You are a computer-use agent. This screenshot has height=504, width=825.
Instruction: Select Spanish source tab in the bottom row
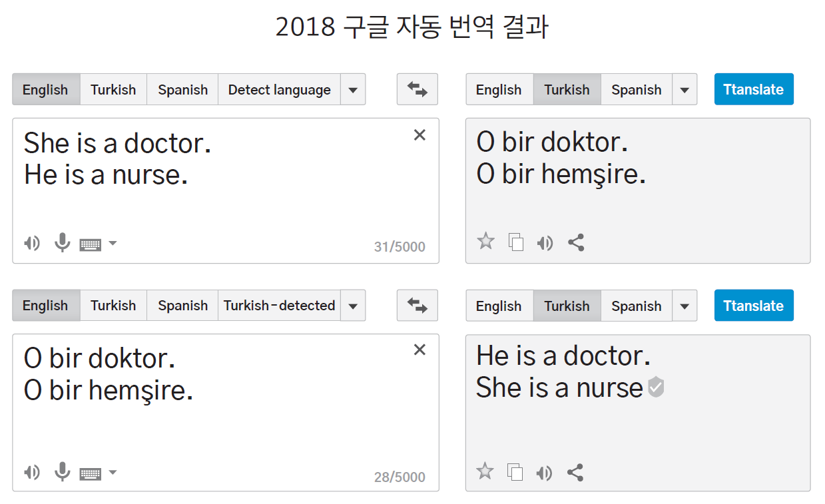pos(182,305)
